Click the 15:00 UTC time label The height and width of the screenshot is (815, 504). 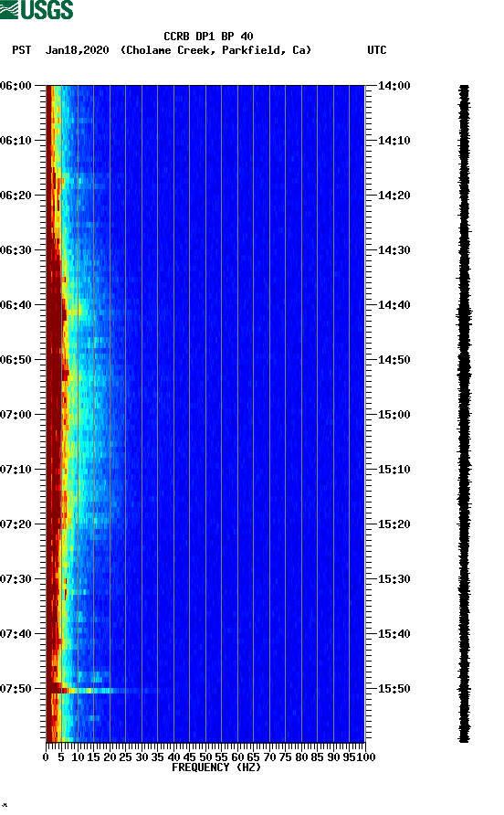(394, 415)
